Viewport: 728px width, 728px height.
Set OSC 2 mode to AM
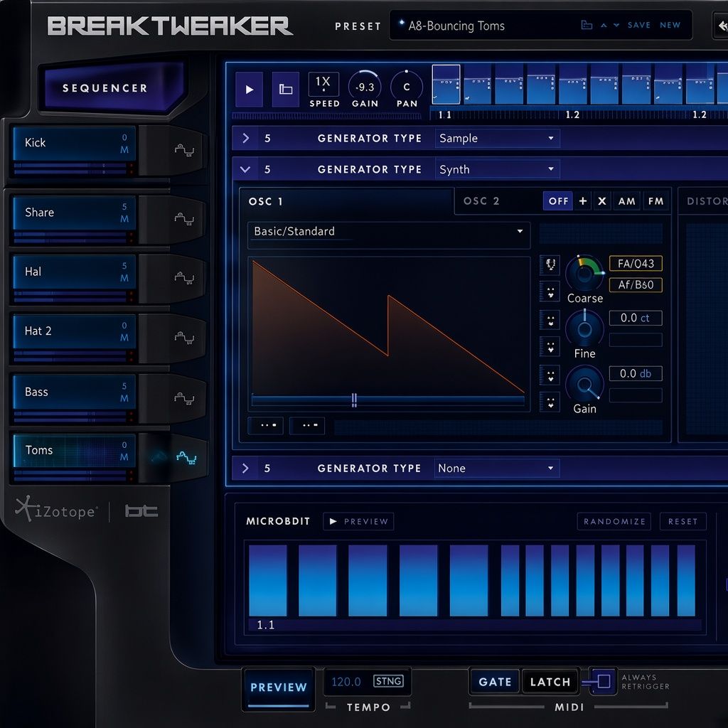click(627, 201)
